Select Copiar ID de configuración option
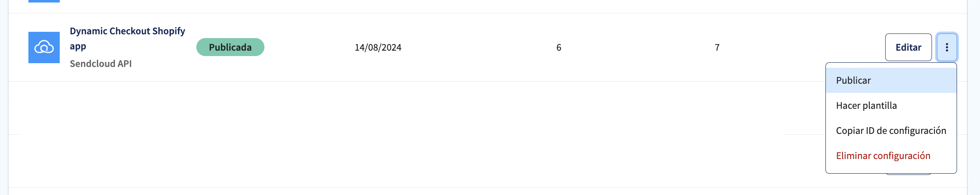Screen dimensions: 980x195 [x=891, y=131]
